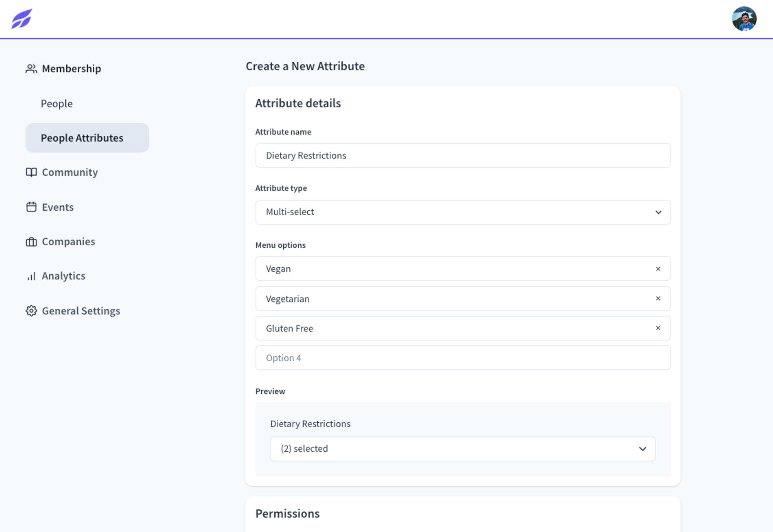This screenshot has height=532, width=773.
Task: Click the purple feather logo
Action: [x=22, y=19]
